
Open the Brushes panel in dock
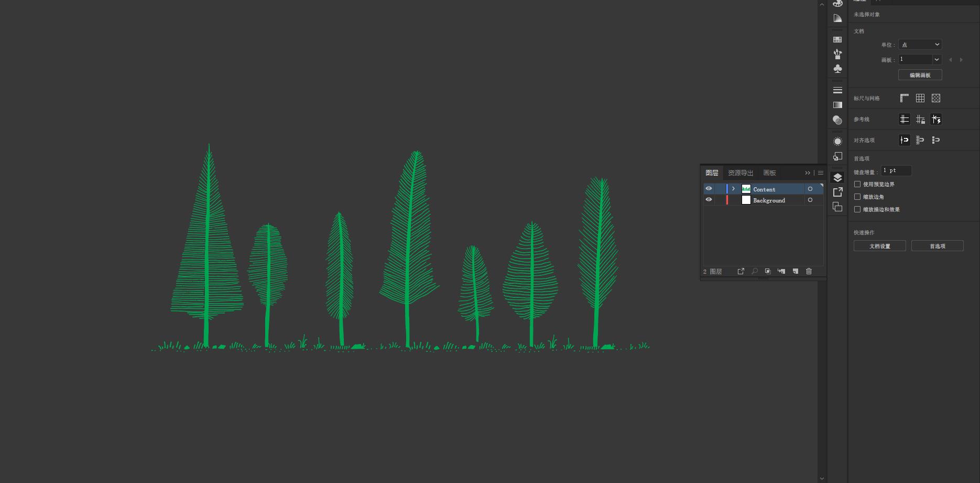[x=837, y=54]
